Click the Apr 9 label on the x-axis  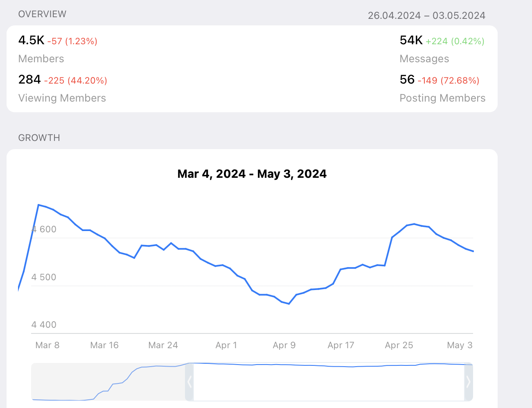(284, 345)
